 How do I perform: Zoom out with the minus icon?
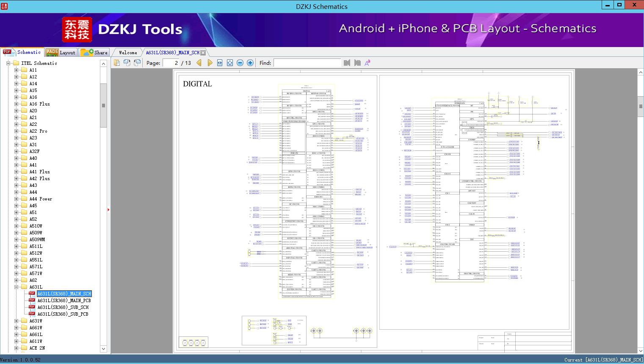click(x=240, y=63)
